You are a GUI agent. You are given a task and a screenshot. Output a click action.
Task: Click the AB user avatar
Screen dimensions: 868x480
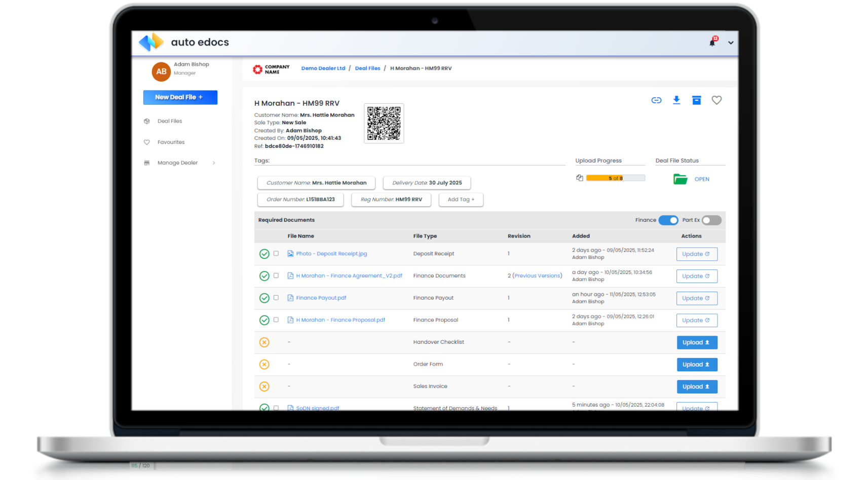(x=161, y=72)
